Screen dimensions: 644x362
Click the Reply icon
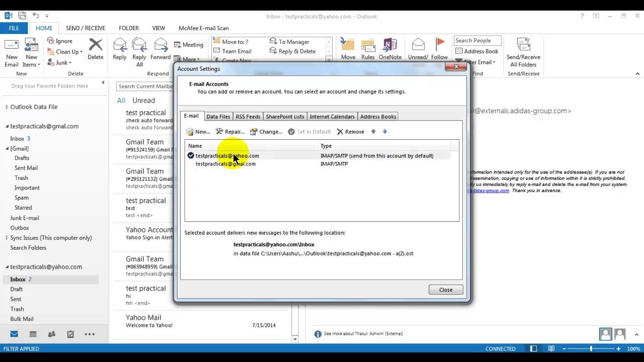click(x=120, y=45)
